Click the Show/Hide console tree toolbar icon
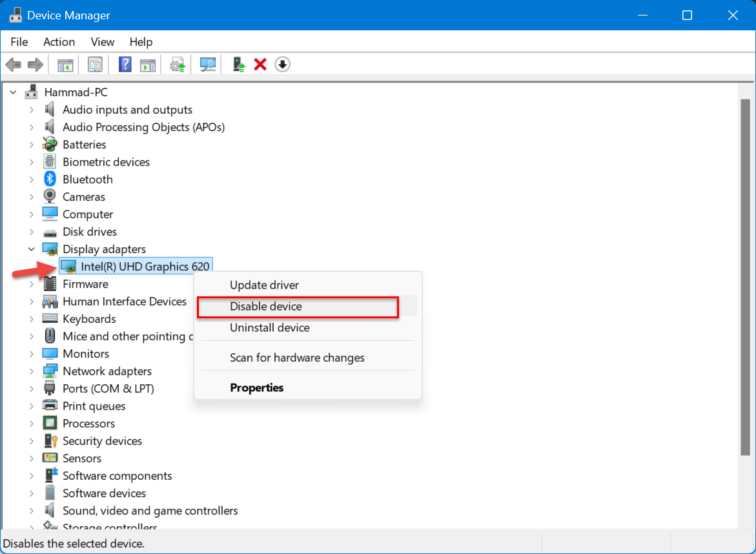This screenshot has height=554, width=756. coord(65,65)
